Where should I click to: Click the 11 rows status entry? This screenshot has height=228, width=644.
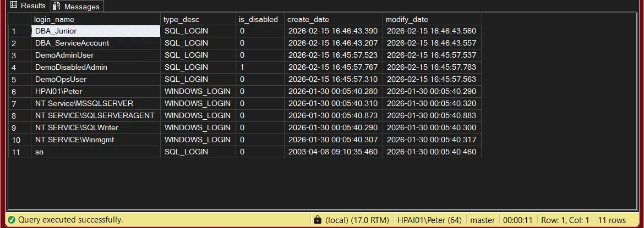pyautogui.click(x=612, y=220)
